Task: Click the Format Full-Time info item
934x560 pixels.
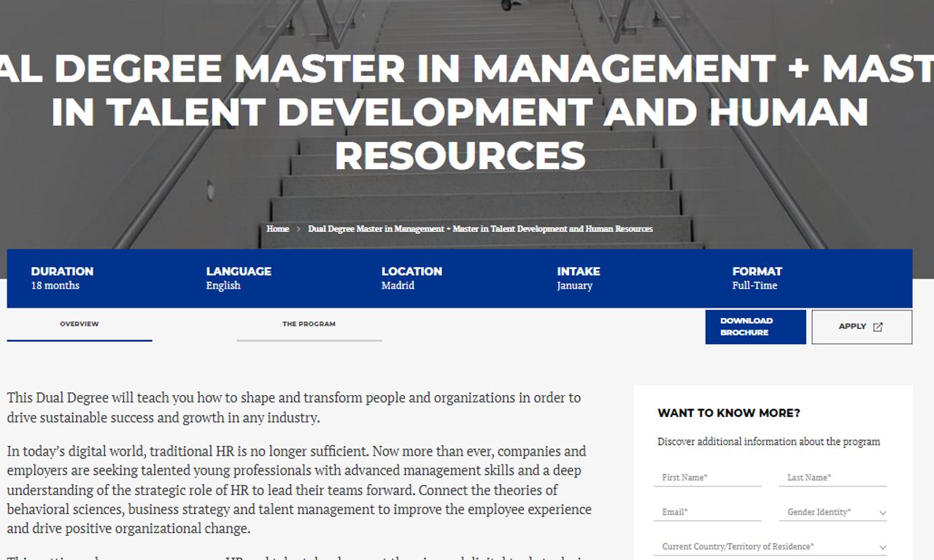Action: [757, 278]
